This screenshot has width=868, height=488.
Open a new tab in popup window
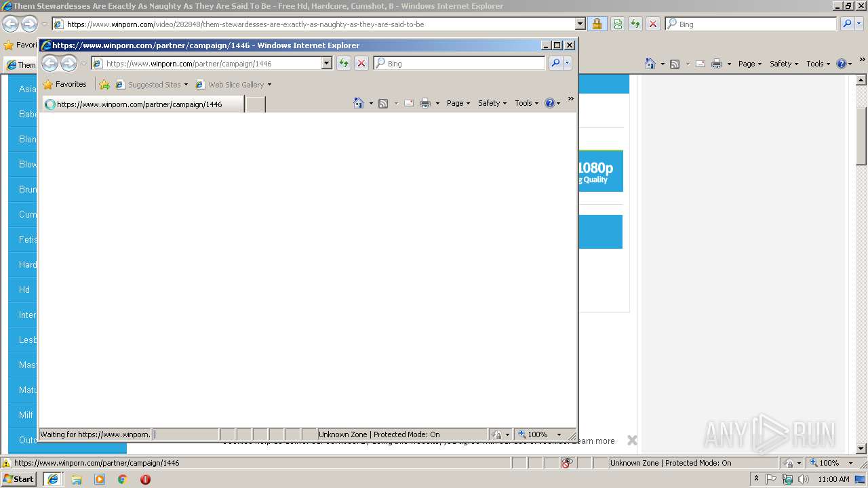pos(255,104)
